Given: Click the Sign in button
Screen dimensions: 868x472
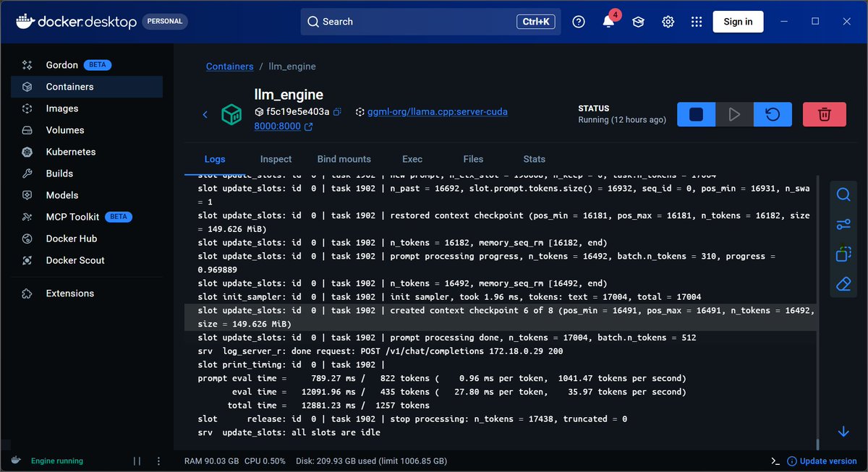Looking at the screenshot, I should pos(738,22).
